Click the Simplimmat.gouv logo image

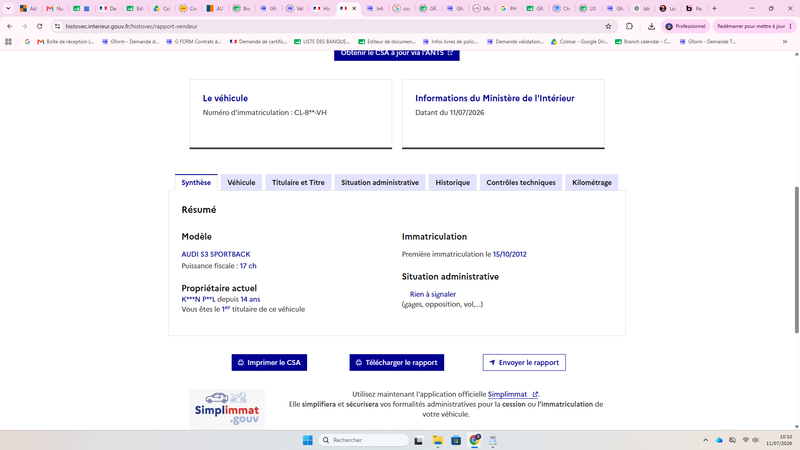pyautogui.click(x=227, y=409)
